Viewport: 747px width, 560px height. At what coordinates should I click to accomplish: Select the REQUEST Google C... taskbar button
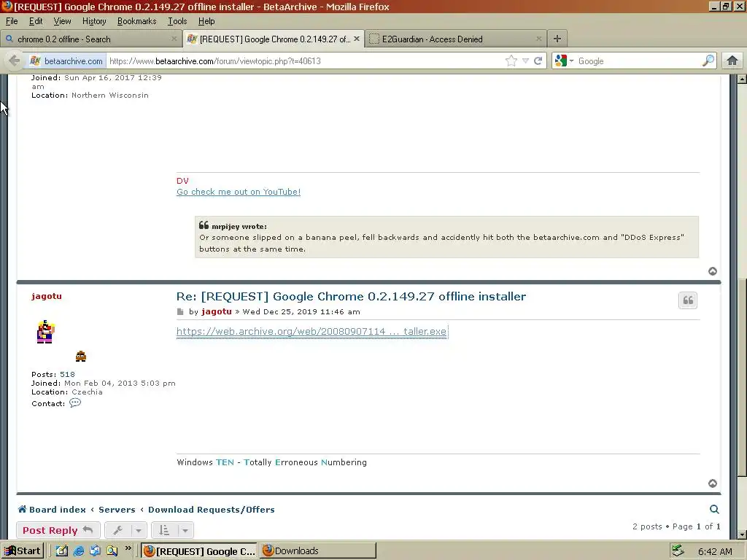199,551
